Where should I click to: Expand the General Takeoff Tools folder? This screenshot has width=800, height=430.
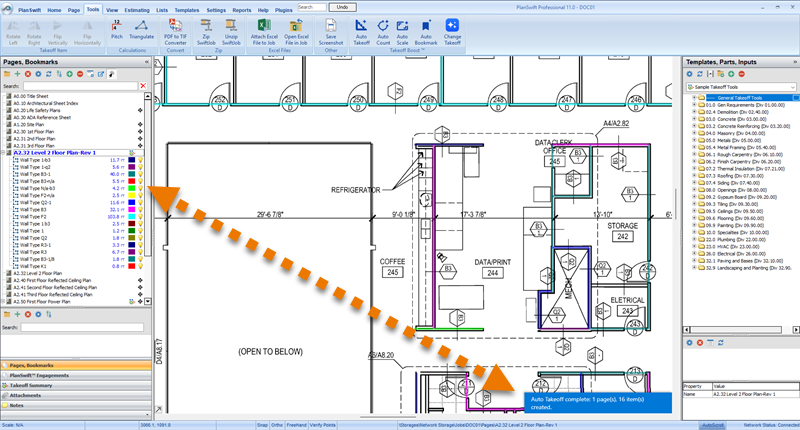click(x=694, y=97)
